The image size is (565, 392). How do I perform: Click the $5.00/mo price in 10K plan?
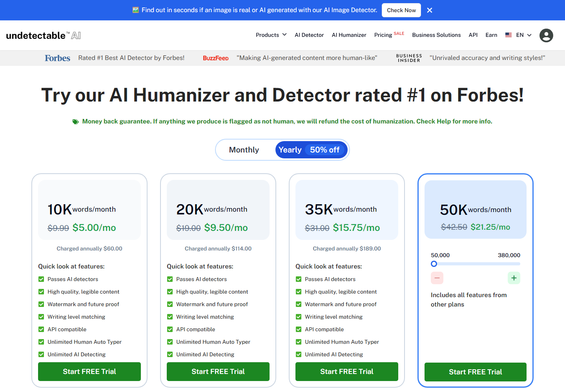(94, 228)
